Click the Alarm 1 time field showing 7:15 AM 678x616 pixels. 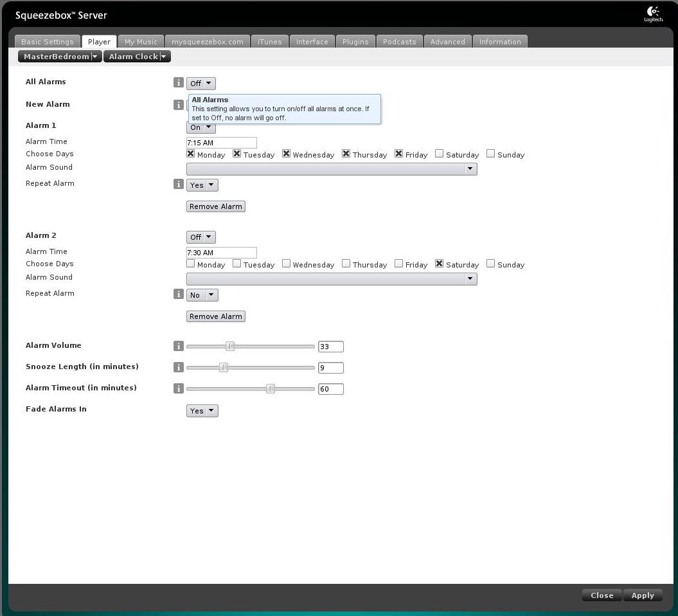click(x=221, y=143)
